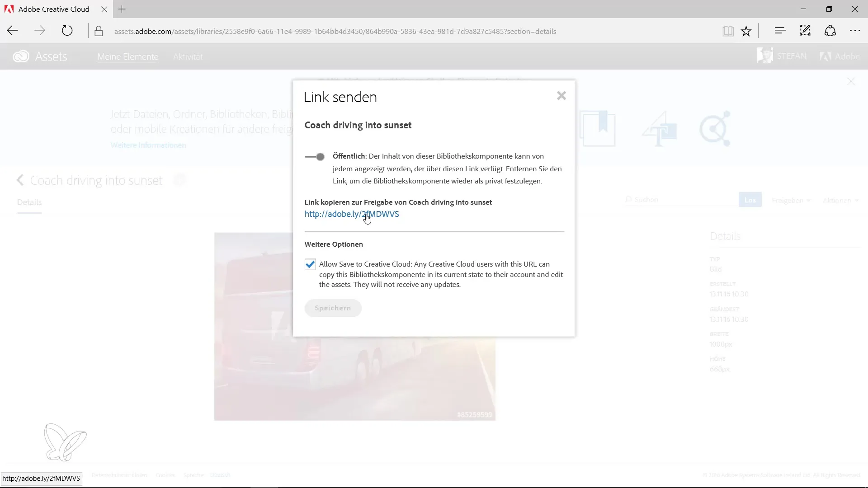868x488 pixels.
Task: Open the Meine Elemente menu item
Action: pyautogui.click(x=128, y=56)
